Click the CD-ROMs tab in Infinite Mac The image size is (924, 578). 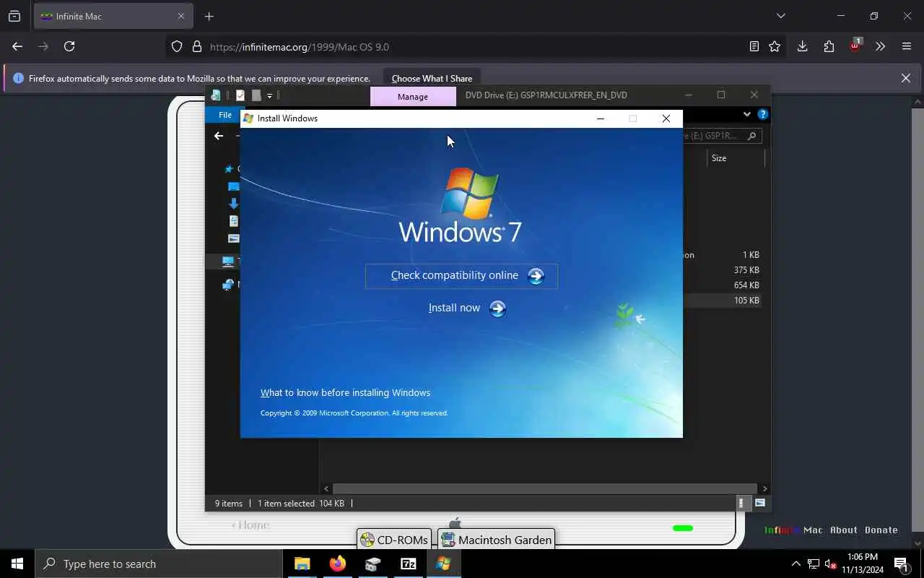(394, 540)
